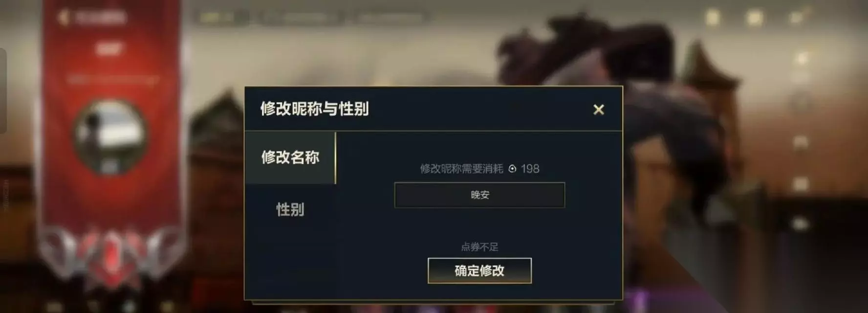The image size is (868, 313).
Task: Click the 198 cost amount
Action: 530,169
